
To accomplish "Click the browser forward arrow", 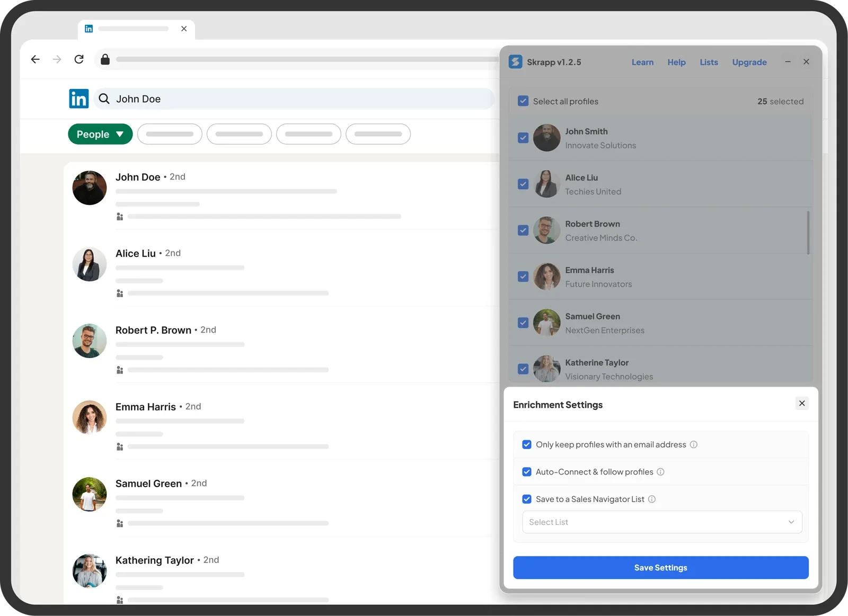I will pyautogui.click(x=57, y=59).
